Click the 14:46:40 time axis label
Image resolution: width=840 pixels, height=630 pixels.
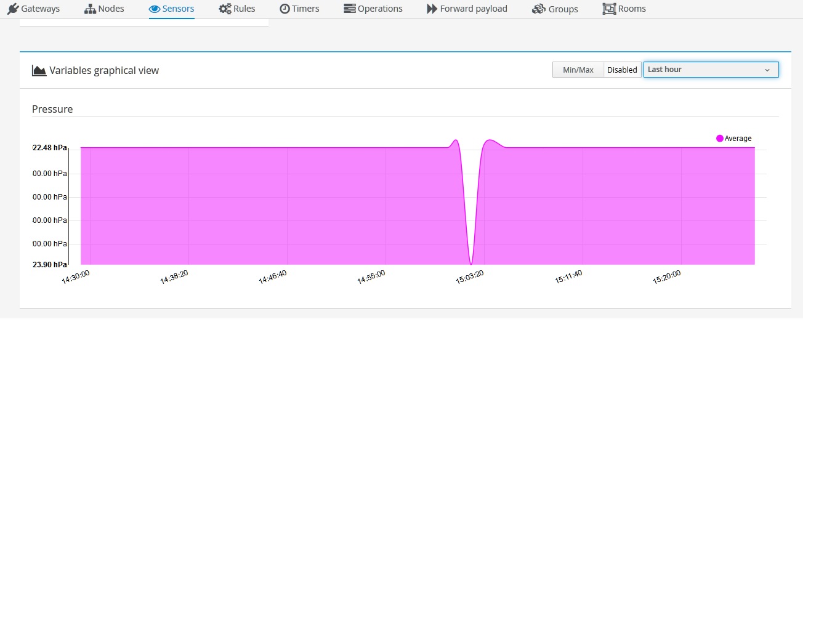tap(273, 277)
